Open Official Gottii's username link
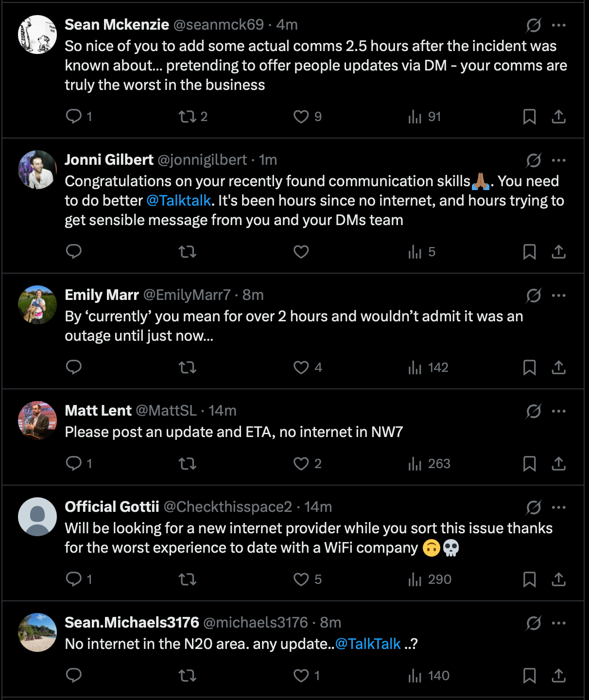 click(227, 507)
